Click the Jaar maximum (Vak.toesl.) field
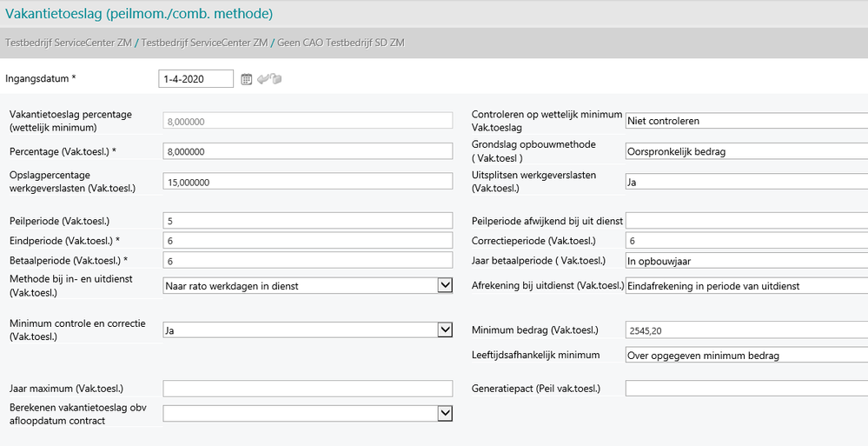This screenshot has width=868, height=446. tap(308, 389)
